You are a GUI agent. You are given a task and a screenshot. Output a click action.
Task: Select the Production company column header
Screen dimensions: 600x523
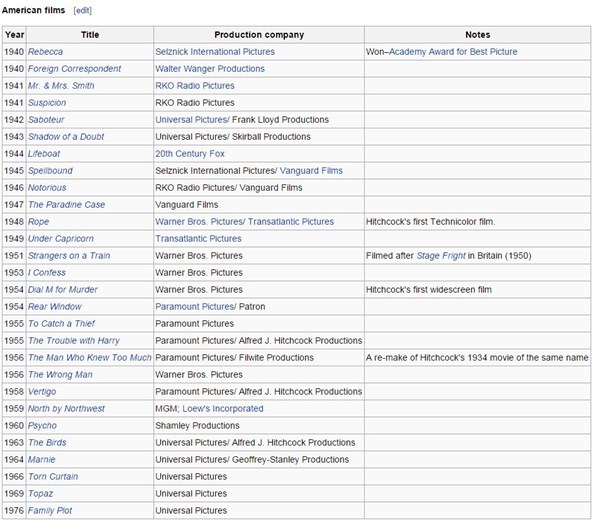coord(259,35)
